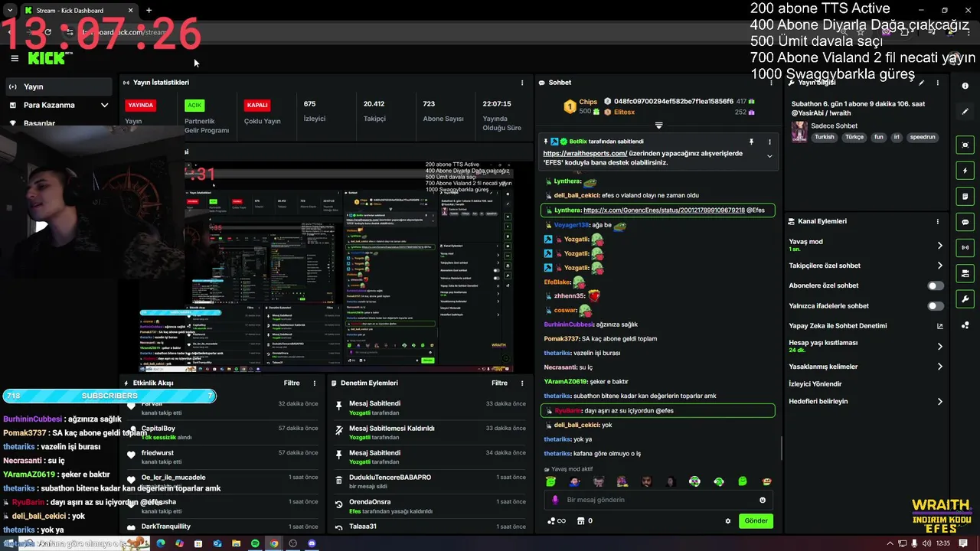This screenshot has height=551, width=980.
Task: Click the pencil edit icon in right rail
Action: [x=965, y=112]
